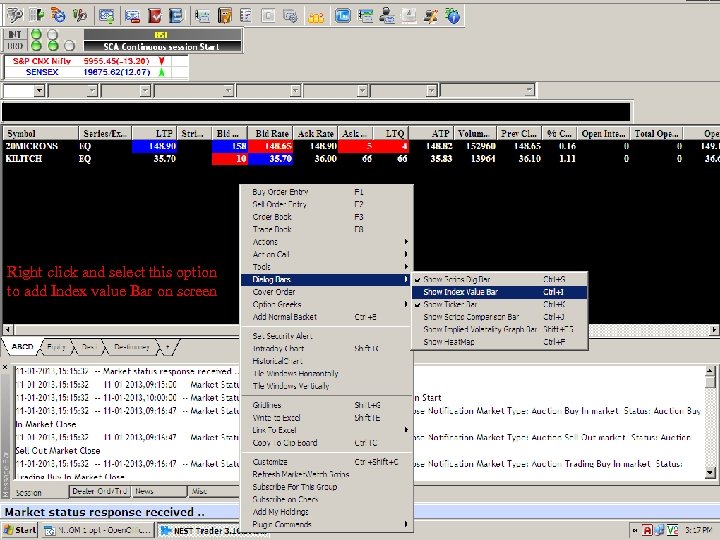Click the orange feed refresh toolbar icon
The height and width of the screenshot is (540, 720).
click(x=58, y=15)
